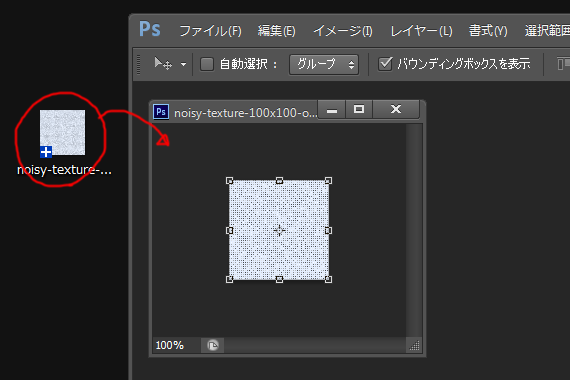
Task: Open the 選択範囲 menu
Action: (547, 31)
